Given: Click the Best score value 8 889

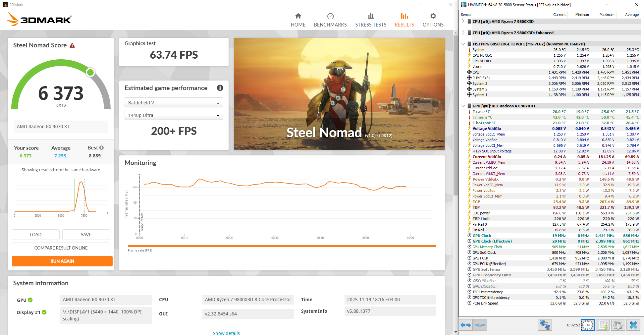Looking at the screenshot, I should tap(95, 156).
